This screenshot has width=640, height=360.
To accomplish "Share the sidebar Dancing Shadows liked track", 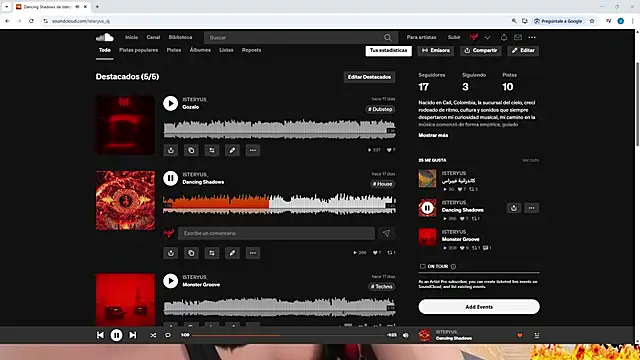I will point(514,208).
